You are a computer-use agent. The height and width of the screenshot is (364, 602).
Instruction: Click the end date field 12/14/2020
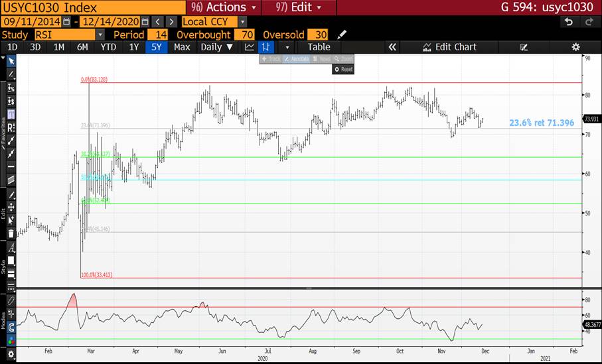[110, 22]
